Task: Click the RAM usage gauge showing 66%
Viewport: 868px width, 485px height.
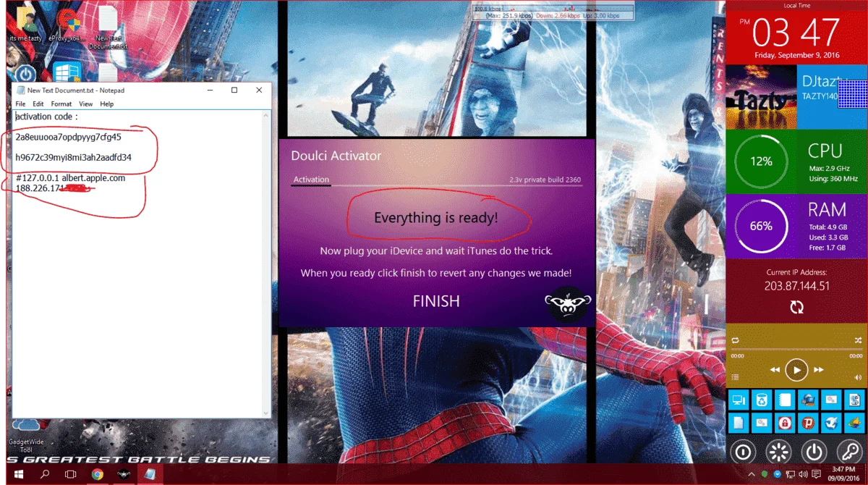Action: (x=761, y=226)
